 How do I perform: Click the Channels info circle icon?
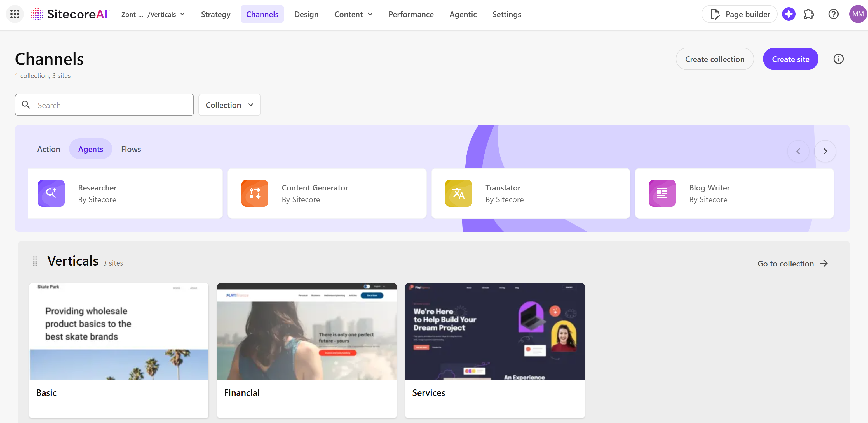point(838,59)
